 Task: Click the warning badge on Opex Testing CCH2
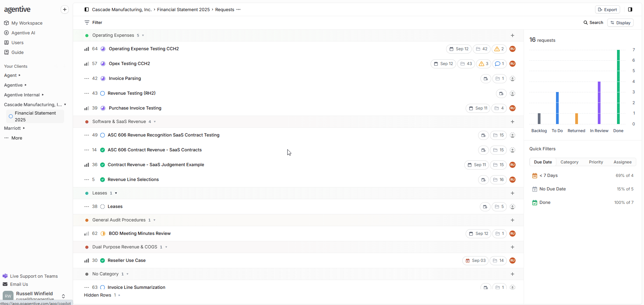tap(484, 64)
